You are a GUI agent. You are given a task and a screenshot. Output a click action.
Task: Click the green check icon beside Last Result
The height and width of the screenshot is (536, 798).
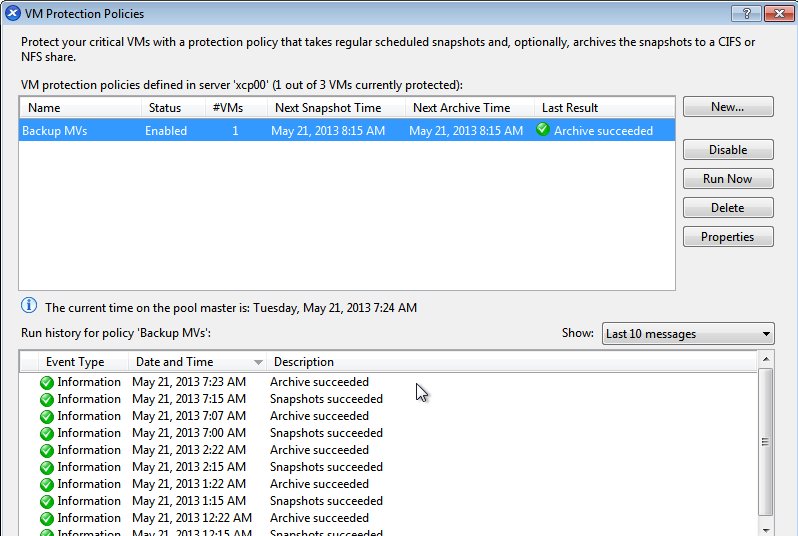coord(543,129)
